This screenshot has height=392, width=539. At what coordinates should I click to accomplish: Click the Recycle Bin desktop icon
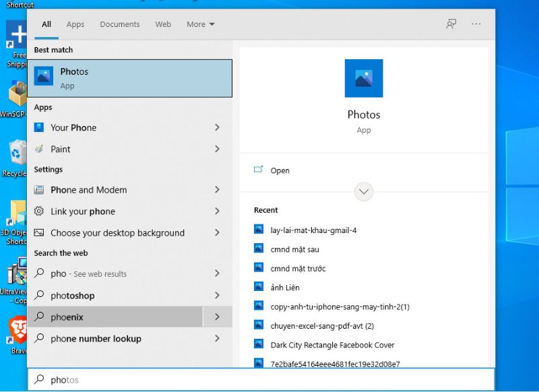pyautogui.click(x=17, y=153)
